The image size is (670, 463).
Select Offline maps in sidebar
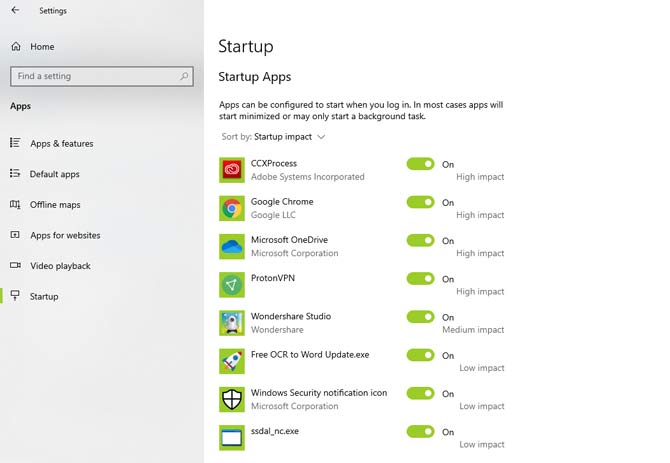point(55,205)
